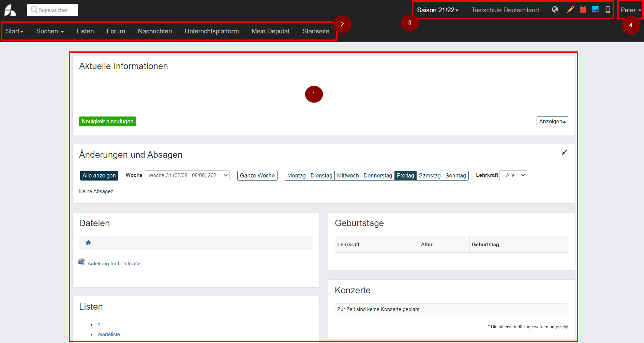Open the Anleitung für Lehrkräfte file link

(x=114, y=264)
